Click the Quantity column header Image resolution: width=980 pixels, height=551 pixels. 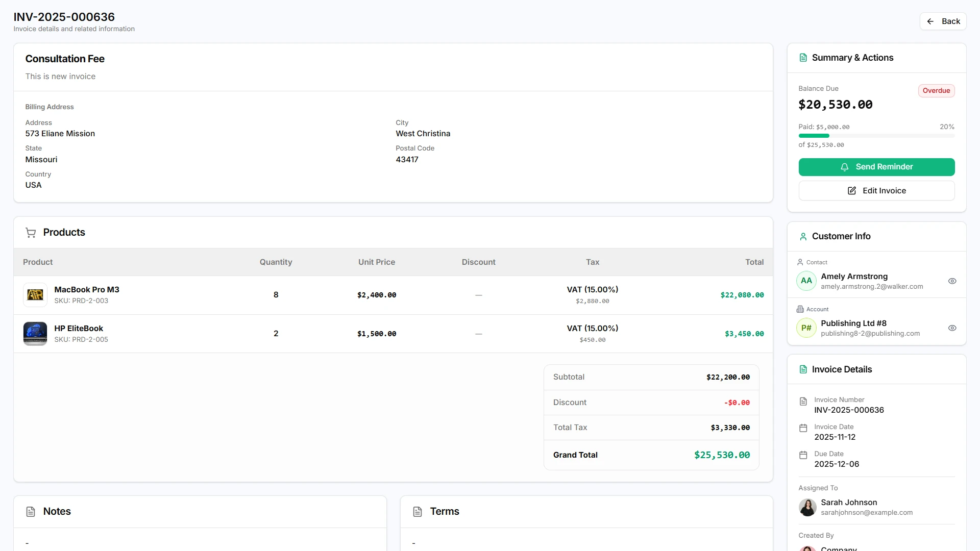pyautogui.click(x=276, y=262)
